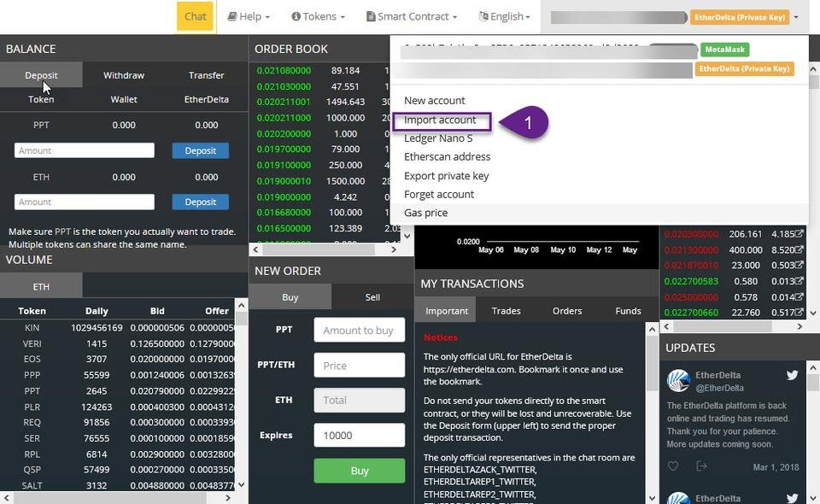Screen dimensions: 820x504
Task: Choose Forget account option
Action: (439, 195)
